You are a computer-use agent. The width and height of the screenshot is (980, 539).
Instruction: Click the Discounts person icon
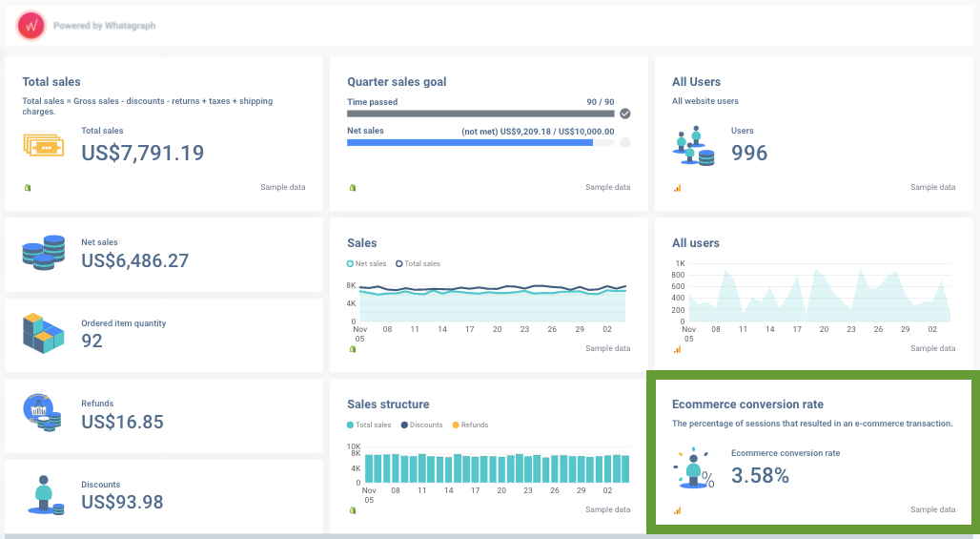click(47, 494)
